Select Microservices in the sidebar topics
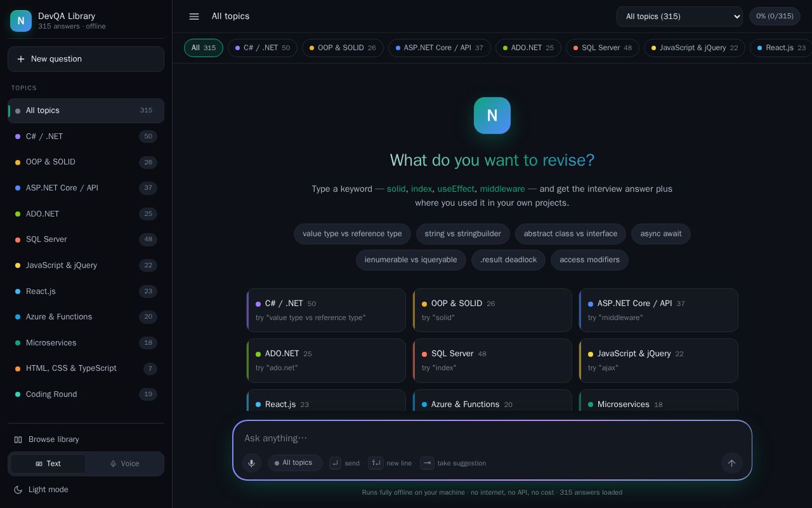The width and height of the screenshot is (812, 508). [86, 343]
